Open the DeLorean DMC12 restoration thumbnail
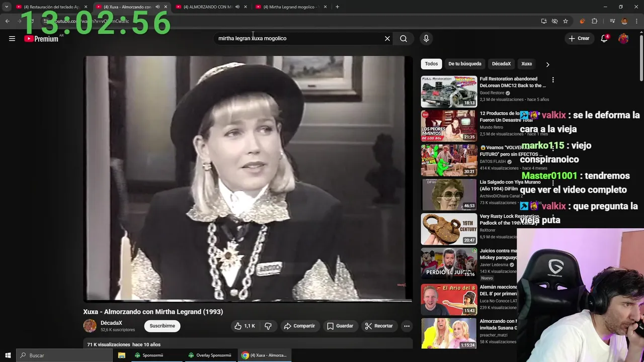The height and width of the screenshot is (362, 644). click(449, 92)
